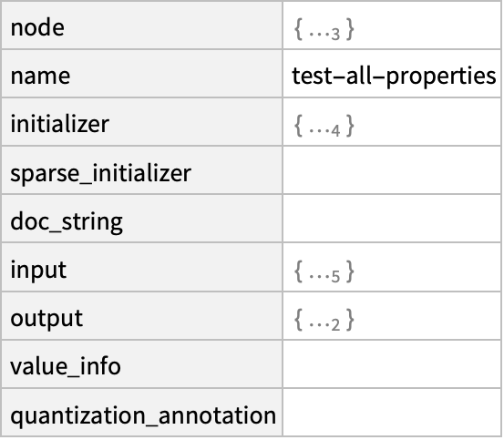Screen dimensions: 504x440
Task: Expand the output collapsed list
Action: [x=324, y=320]
